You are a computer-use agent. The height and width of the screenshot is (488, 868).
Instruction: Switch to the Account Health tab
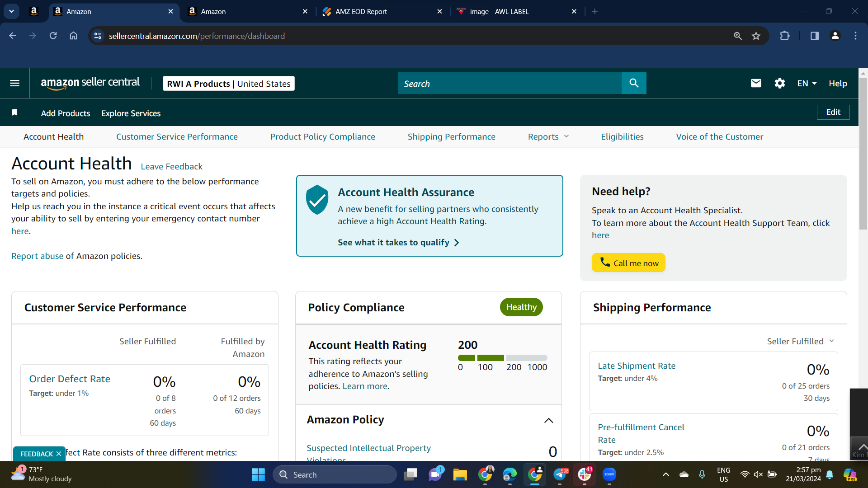coord(53,136)
